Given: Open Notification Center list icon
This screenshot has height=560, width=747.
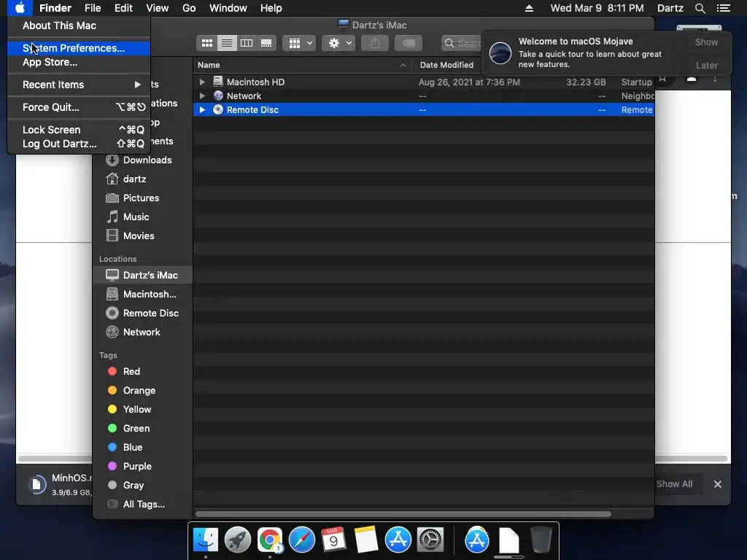Looking at the screenshot, I should pyautogui.click(x=723, y=8).
